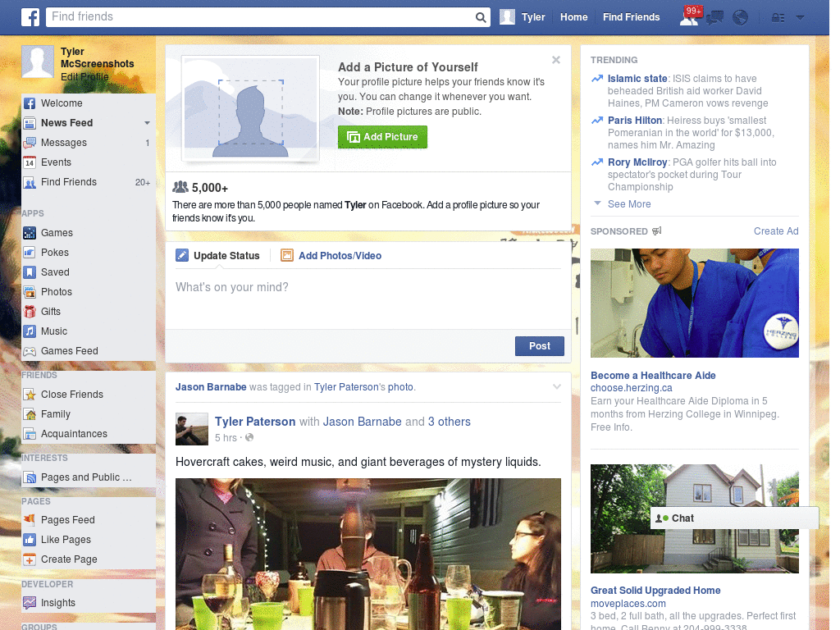The image size is (840, 630).
Task: Click the Find Friends sidebar icon
Action: 30,182
